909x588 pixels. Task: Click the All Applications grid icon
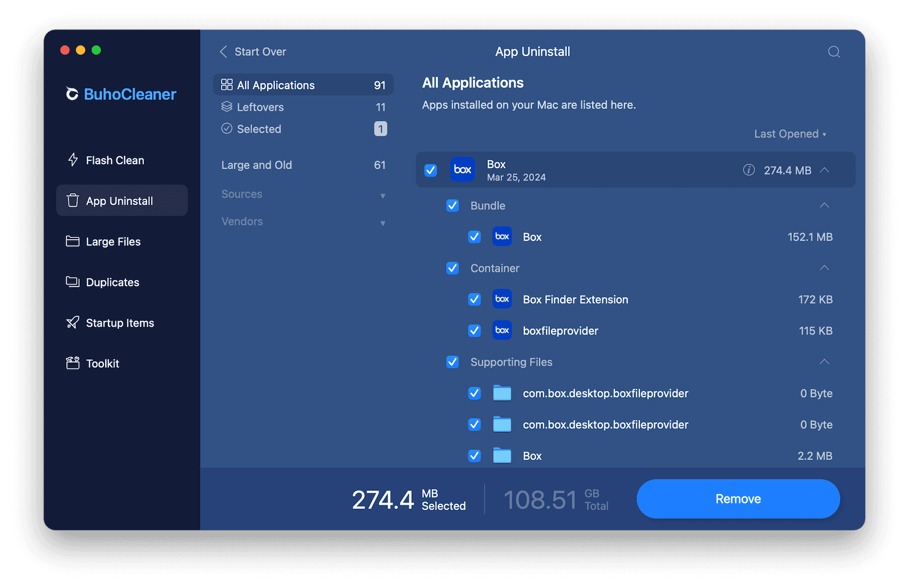(x=227, y=85)
